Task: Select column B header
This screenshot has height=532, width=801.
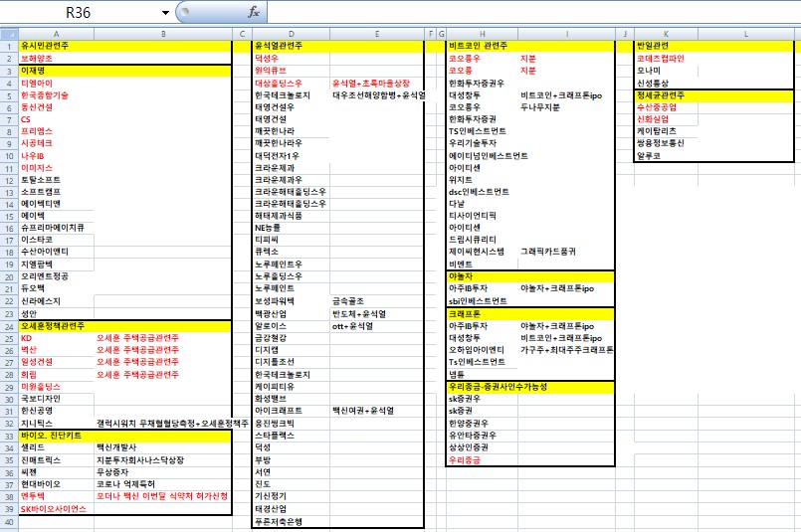Action: pyautogui.click(x=163, y=34)
